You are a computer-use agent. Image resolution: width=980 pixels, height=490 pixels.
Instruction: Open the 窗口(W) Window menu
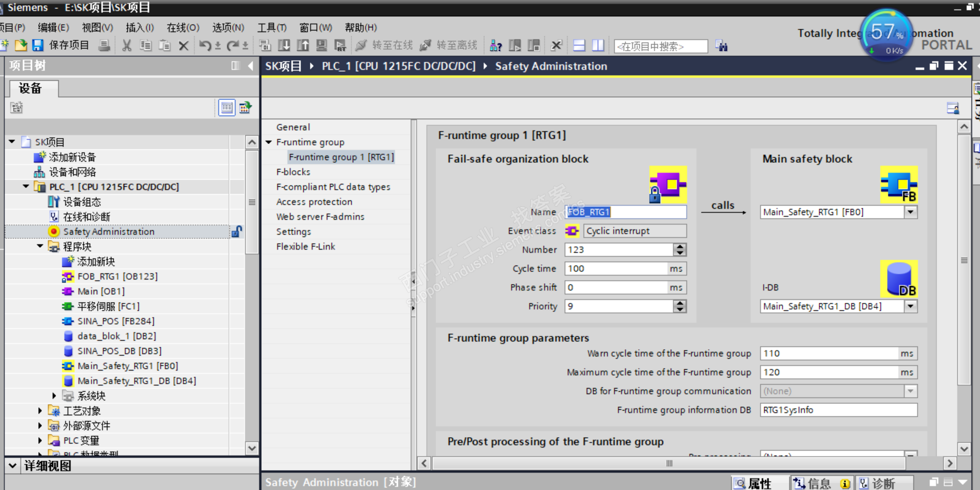316,28
